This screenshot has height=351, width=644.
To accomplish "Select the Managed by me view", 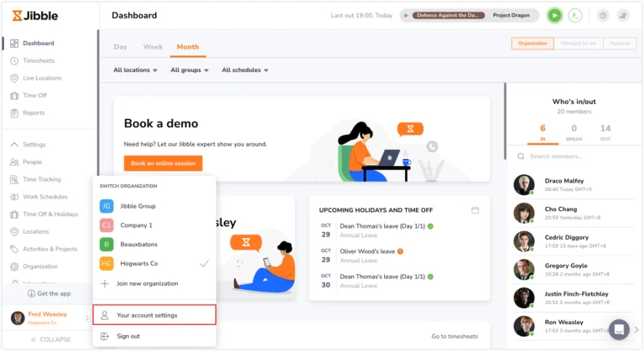I will click(579, 44).
